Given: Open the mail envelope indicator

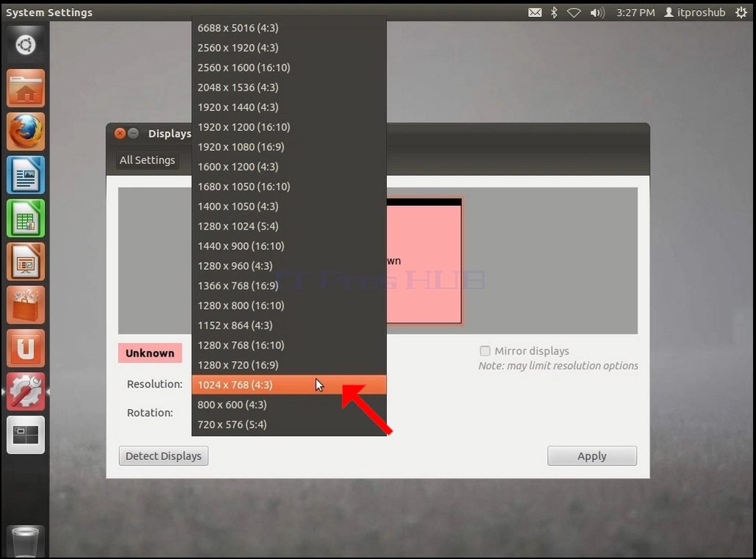Looking at the screenshot, I should tap(535, 13).
